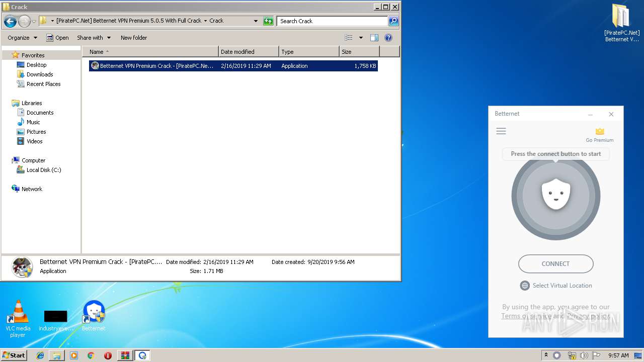Open the Privacy policy link

coord(589,316)
